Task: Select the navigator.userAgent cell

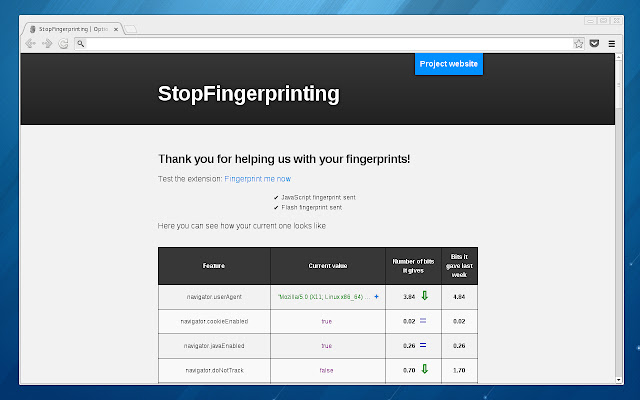Action: (214, 297)
